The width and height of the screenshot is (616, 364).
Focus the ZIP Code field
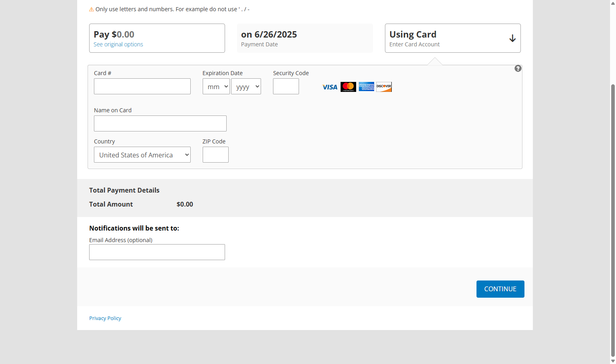pos(215,155)
